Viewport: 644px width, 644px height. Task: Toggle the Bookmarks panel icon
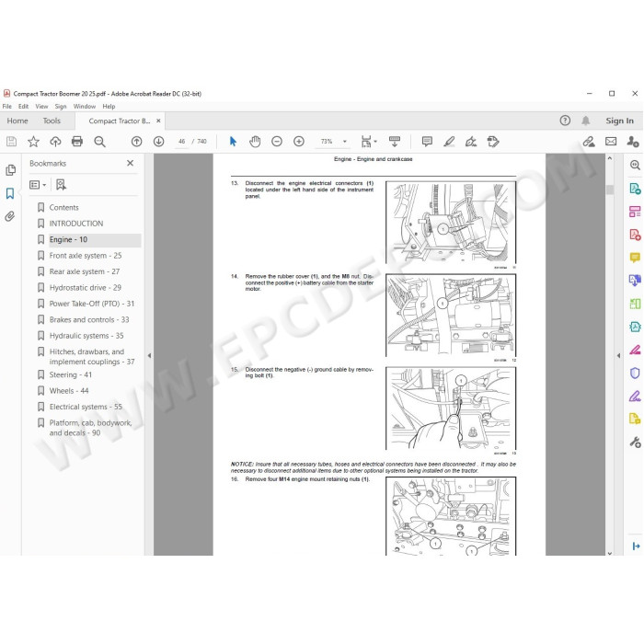[10, 193]
